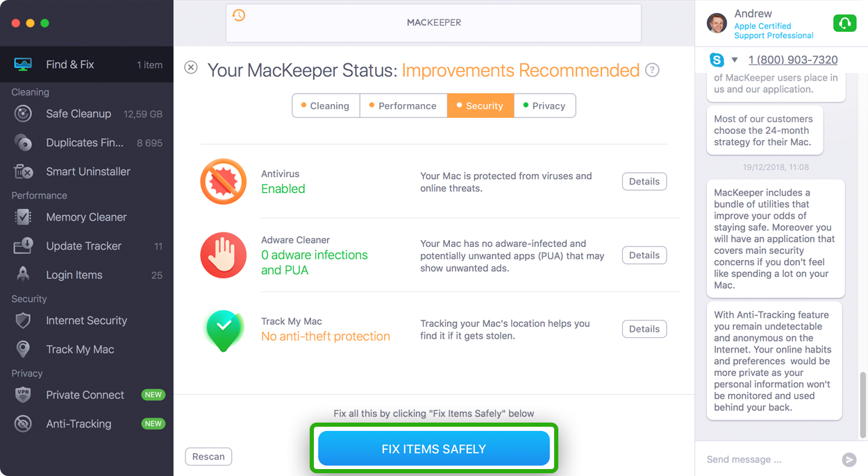
Task: Click the green headset support icon
Action: pyautogui.click(x=844, y=24)
